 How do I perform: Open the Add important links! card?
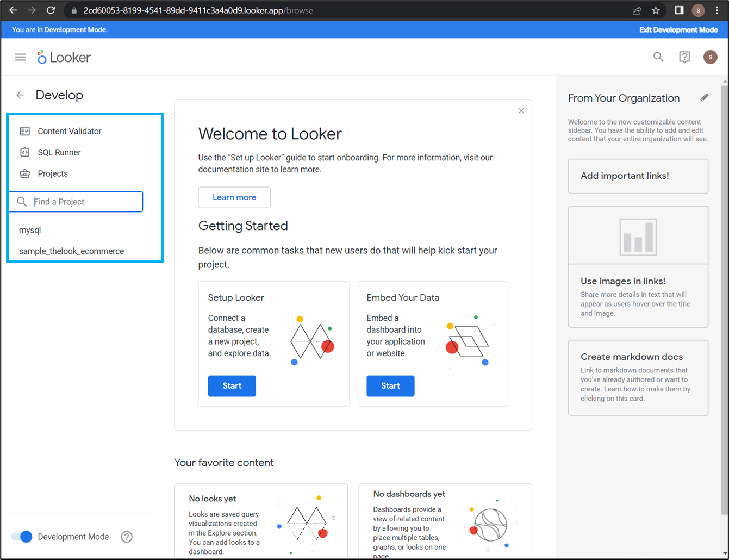pos(638,176)
